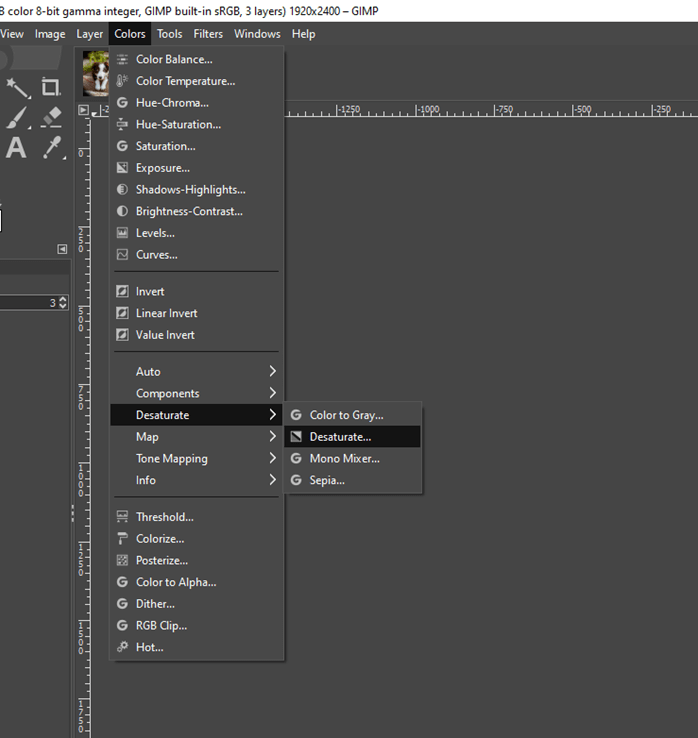
Task: Open the Dither dialog
Action: tap(197, 603)
